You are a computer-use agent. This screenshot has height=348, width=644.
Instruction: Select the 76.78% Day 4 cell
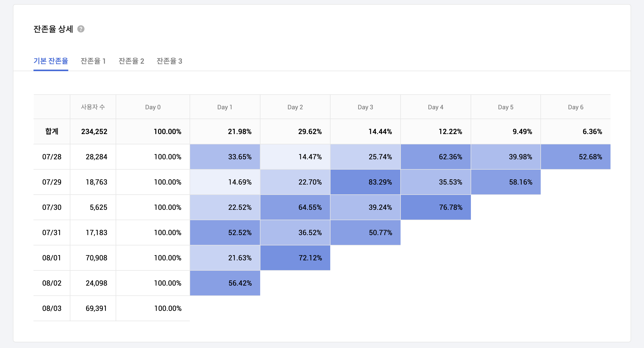436,207
